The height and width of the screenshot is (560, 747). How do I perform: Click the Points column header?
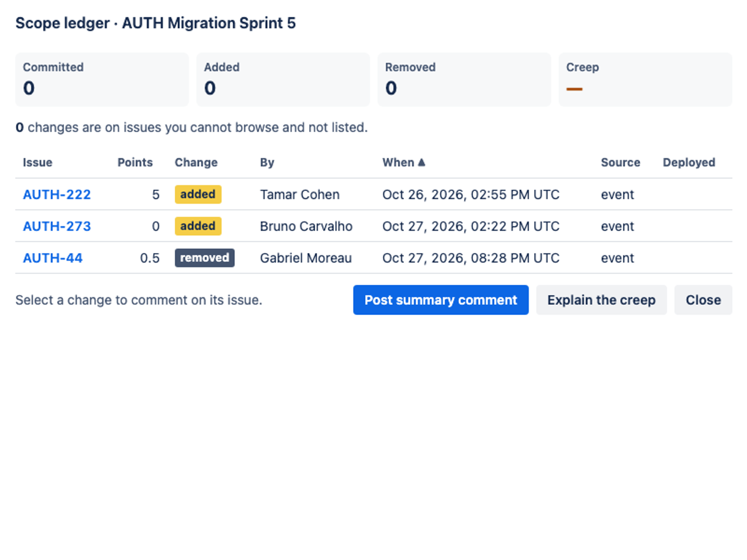135,162
